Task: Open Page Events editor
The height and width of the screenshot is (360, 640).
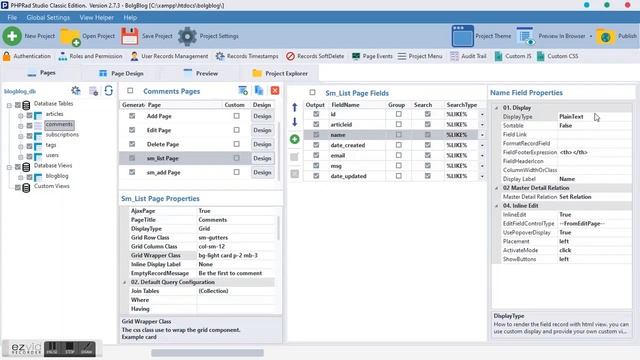Action: click(372, 56)
